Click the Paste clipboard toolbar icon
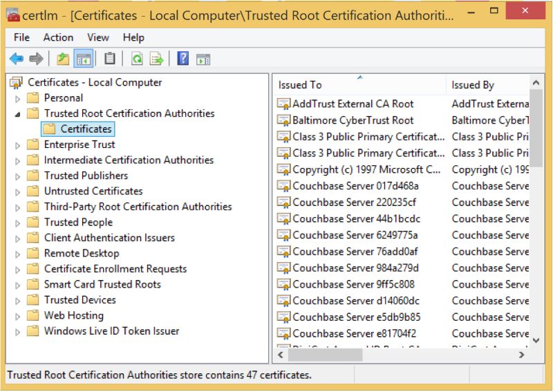This screenshot has height=392, width=553. [109, 59]
